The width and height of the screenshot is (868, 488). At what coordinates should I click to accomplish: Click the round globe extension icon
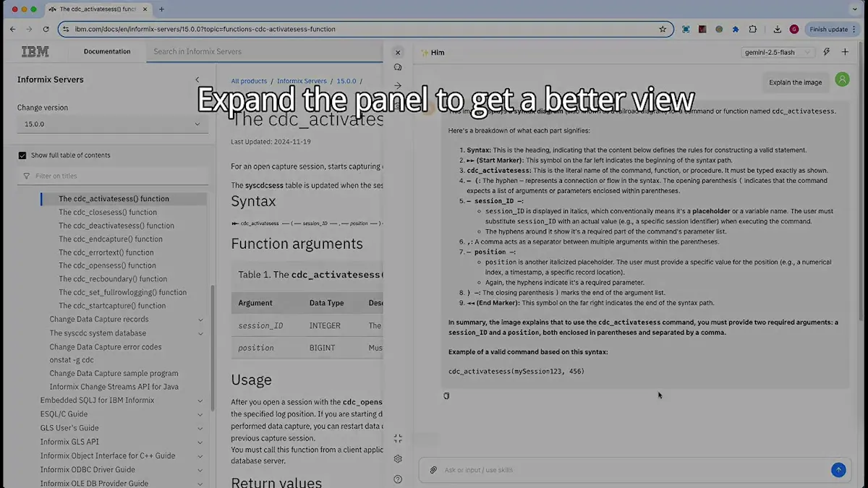click(719, 29)
